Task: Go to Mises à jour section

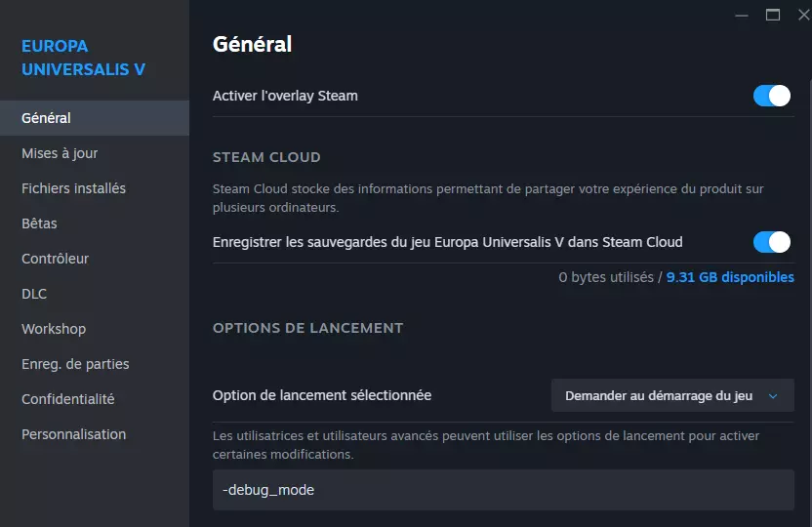Action: coord(60,153)
